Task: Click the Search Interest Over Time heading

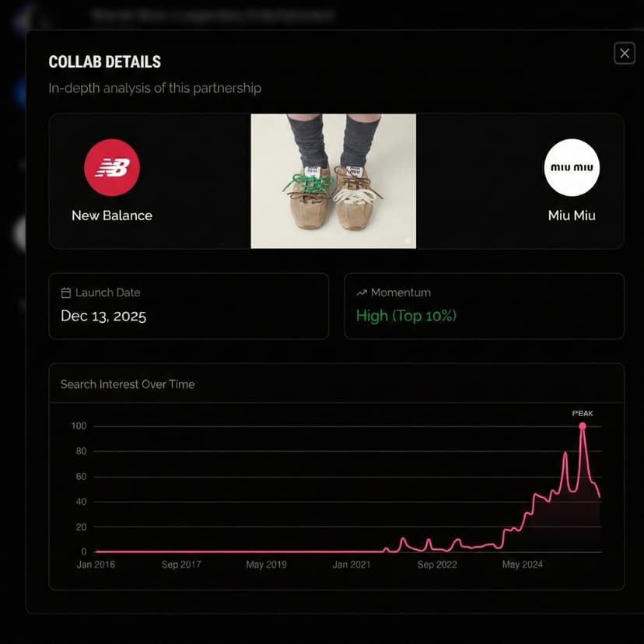Action: click(x=128, y=384)
